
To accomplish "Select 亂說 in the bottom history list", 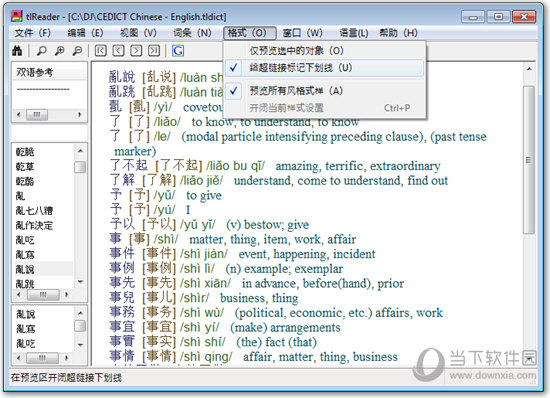I will click(26, 314).
